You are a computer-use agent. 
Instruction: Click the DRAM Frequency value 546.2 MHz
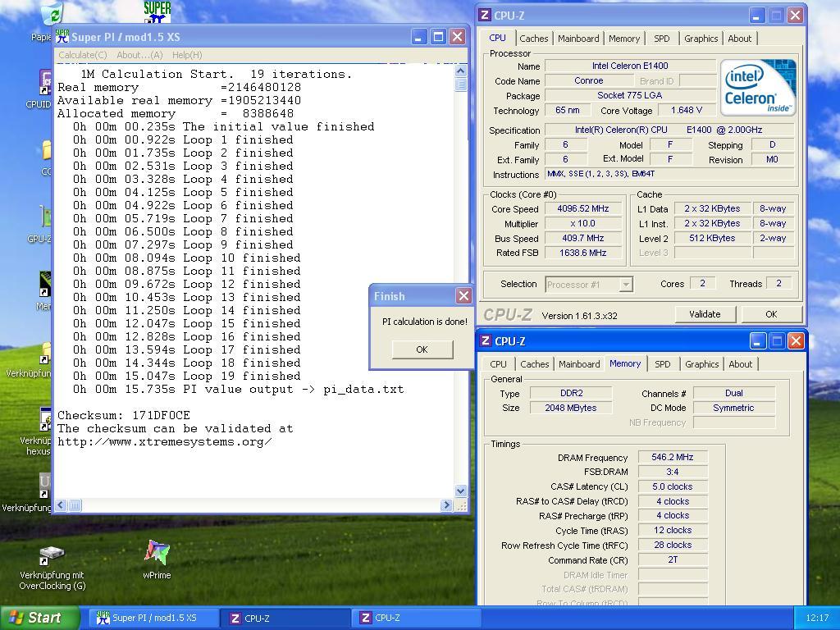pos(673,457)
